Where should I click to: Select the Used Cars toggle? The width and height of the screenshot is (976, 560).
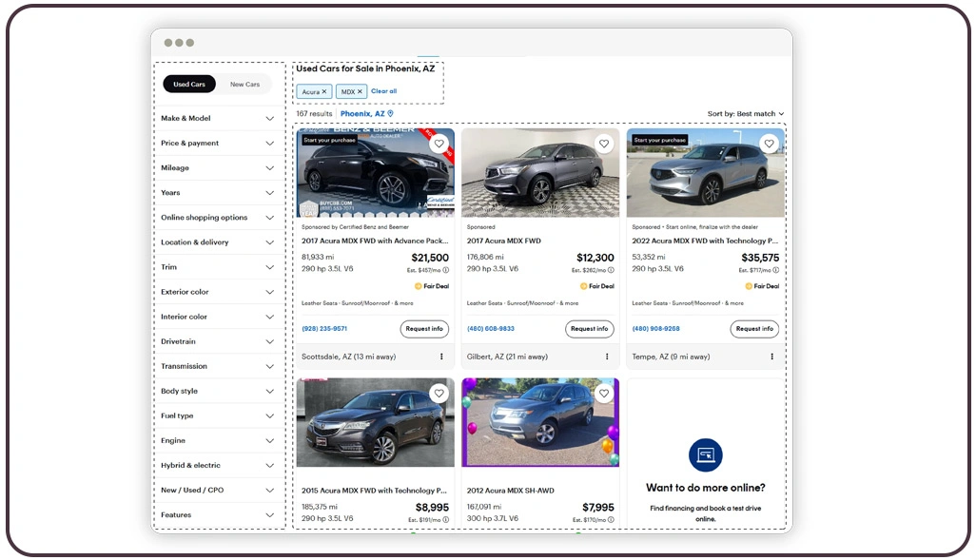pyautogui.click(x=189, y=84)
